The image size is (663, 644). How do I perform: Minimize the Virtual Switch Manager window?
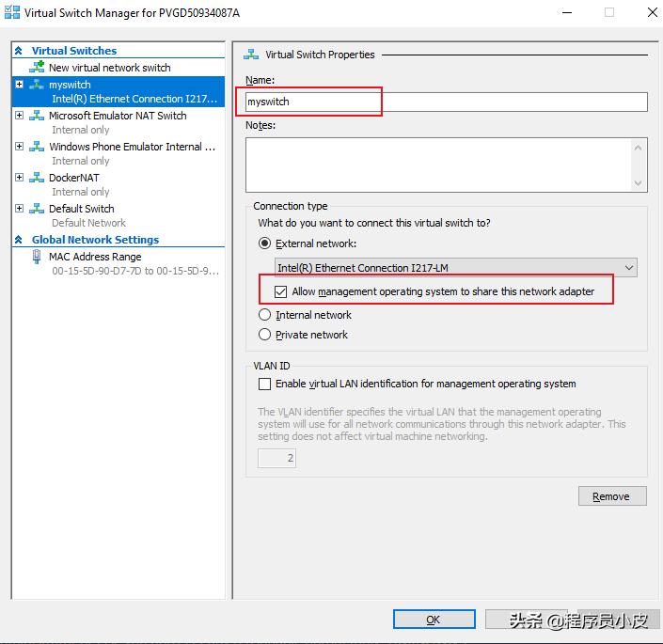point(567,12)
